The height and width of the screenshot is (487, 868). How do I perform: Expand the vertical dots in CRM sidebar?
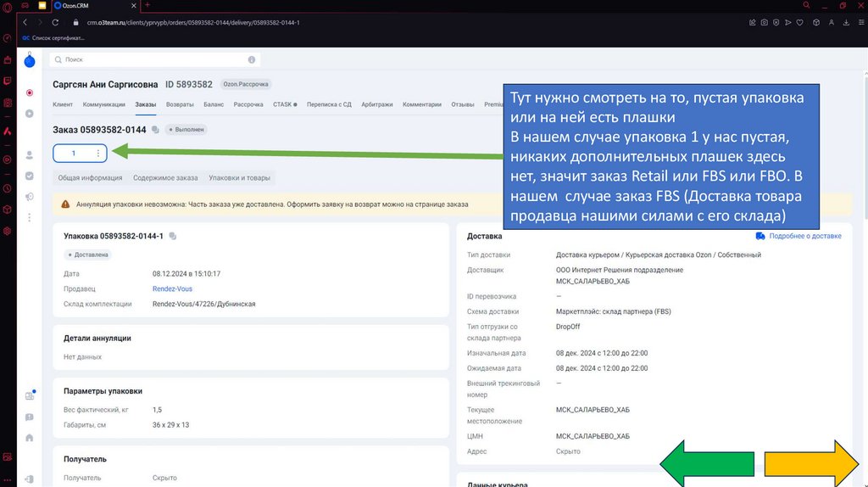pyautogui.click(x=30, y=218)
